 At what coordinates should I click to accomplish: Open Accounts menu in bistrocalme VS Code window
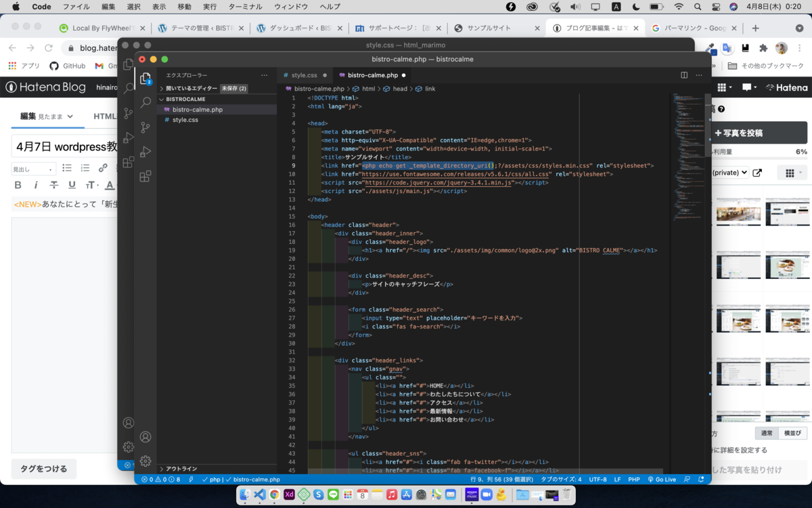(x=145, y=437)
